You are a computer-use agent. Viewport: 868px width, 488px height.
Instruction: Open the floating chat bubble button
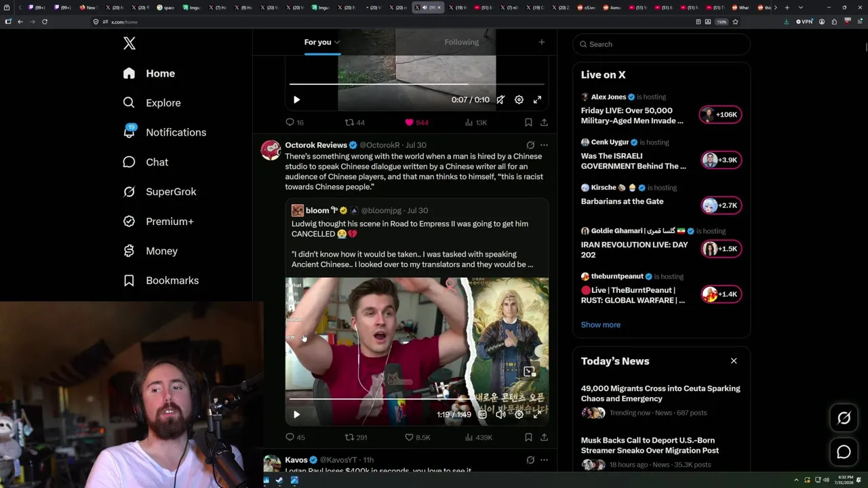point(844,452)
